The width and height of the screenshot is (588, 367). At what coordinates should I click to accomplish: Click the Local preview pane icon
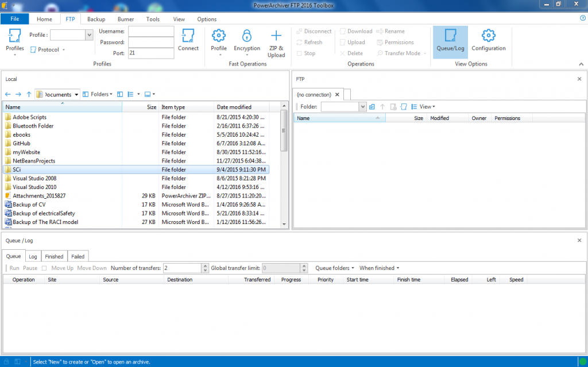coord(148,94)
